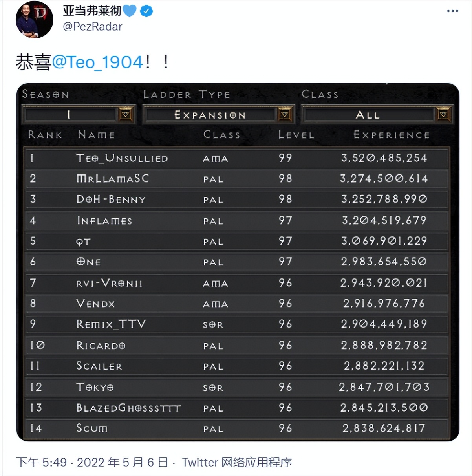
Task: Select the Level column header
Action: pyautogui.click(x=296, y=135)
